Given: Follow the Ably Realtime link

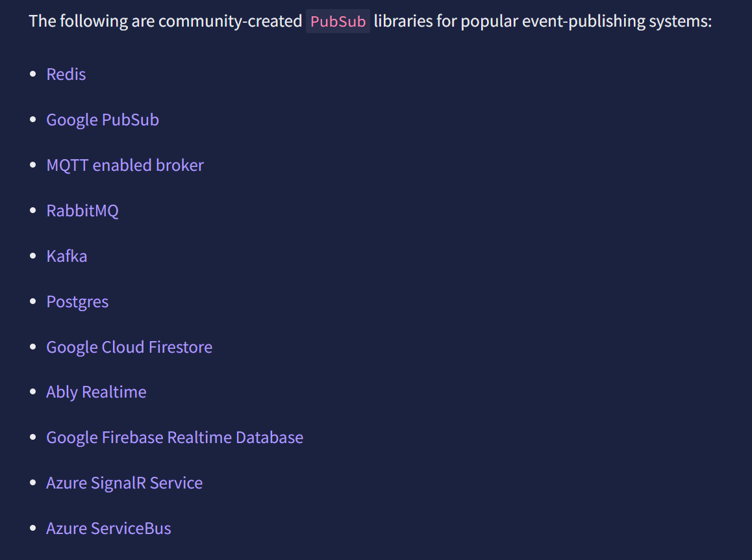Looking at the screenshot, I should (96, 392).
